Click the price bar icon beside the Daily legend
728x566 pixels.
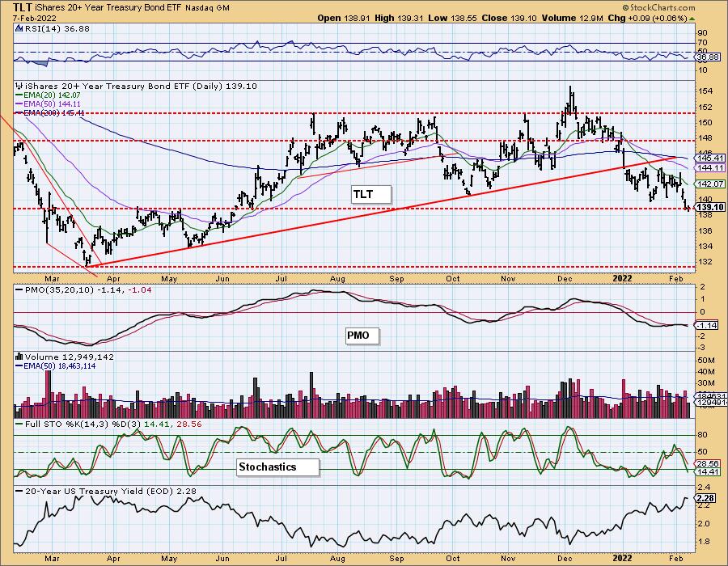19,86
